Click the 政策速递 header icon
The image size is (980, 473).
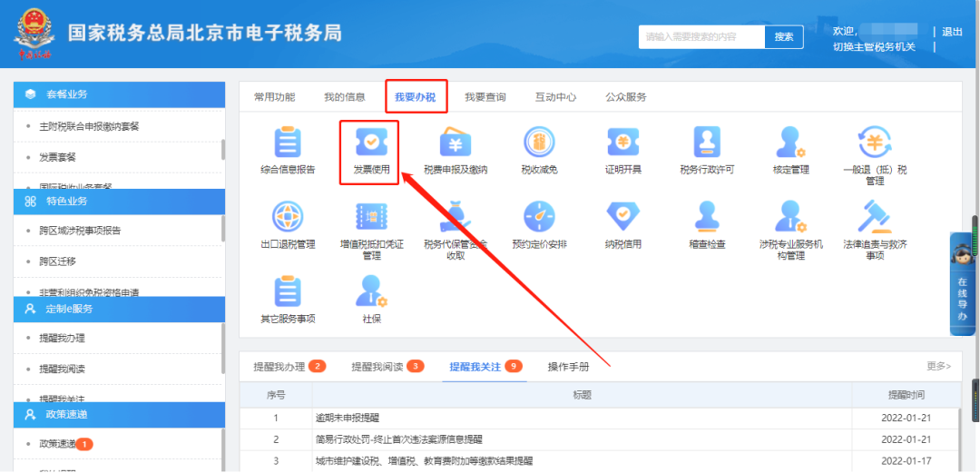(x=30, y=414)
